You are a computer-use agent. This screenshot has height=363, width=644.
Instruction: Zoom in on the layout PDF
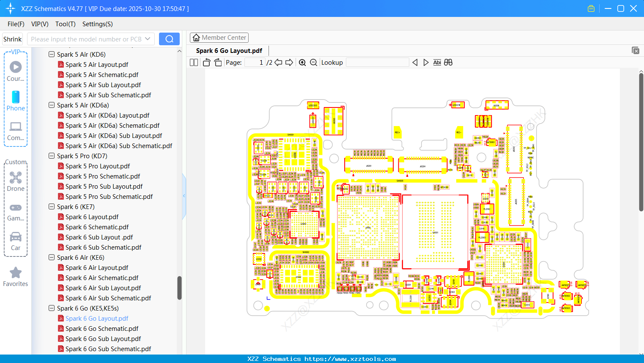pos(302,62)
